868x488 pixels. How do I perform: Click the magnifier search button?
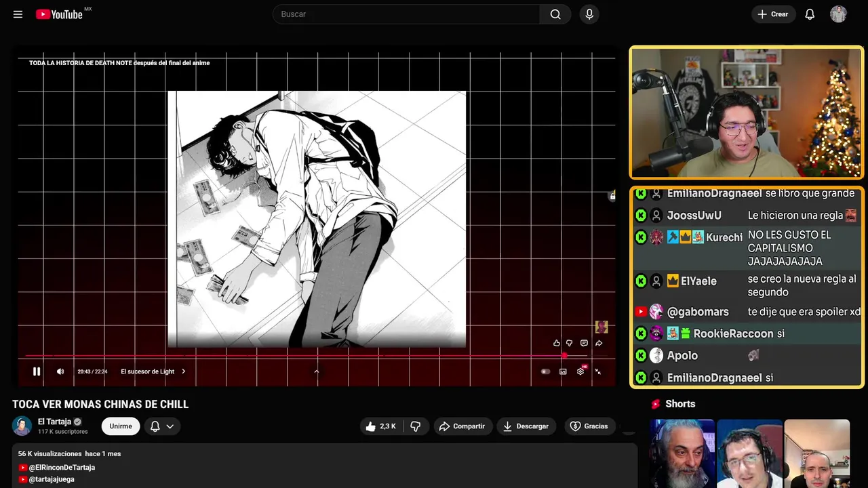click(x=555, y=14)
